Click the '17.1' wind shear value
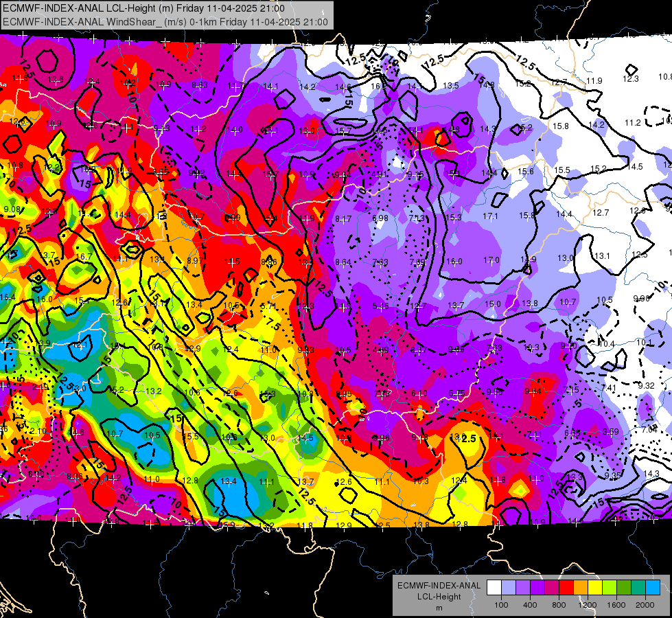Image resolution: width=672 pixels, height=618 pixels. pyautogui.click(x=491, y=216)
